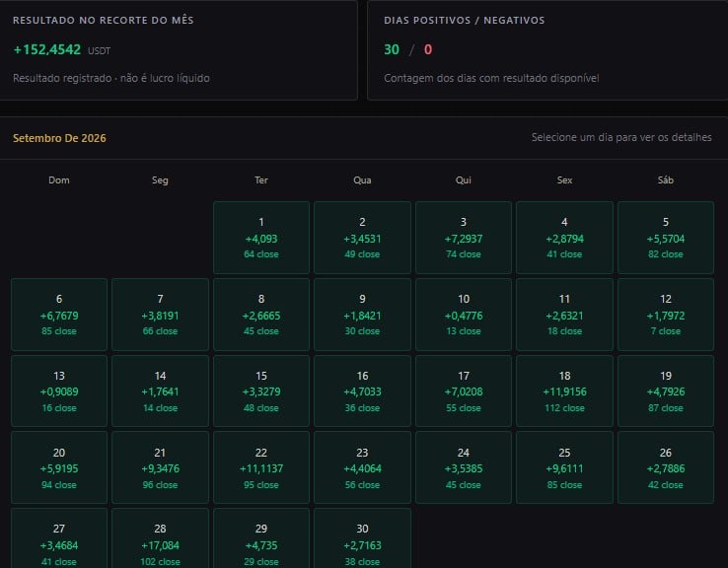
Task: Click the Dom weekday header
Action: point(59,180)
